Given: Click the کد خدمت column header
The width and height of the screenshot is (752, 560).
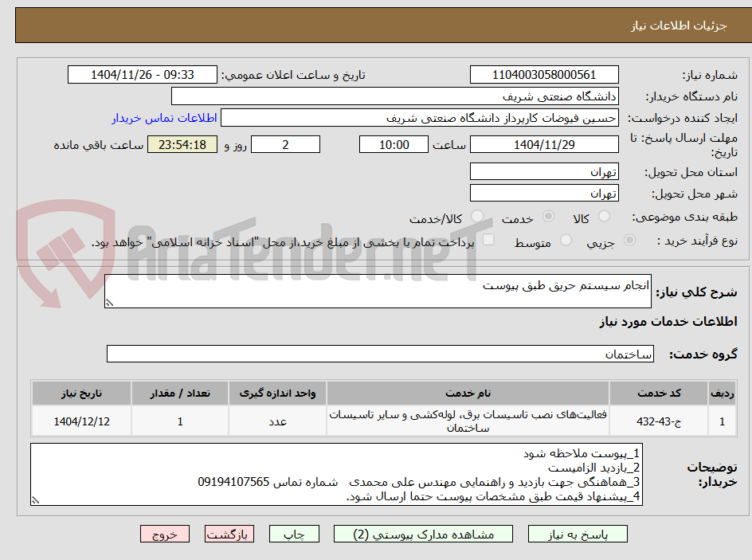Looking at the screenshot, I should tap(659, 394).
